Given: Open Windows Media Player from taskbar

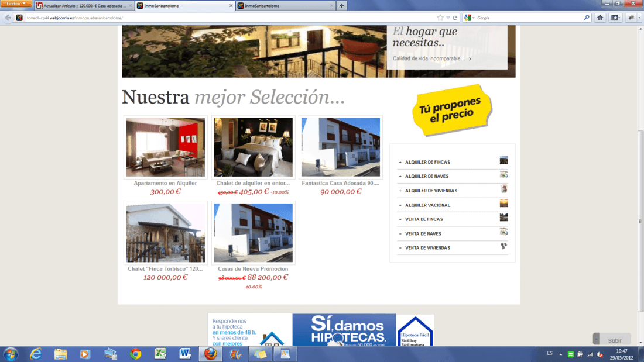Looking at the screenshot, I should pyautogui.click(x=85, y=354).
